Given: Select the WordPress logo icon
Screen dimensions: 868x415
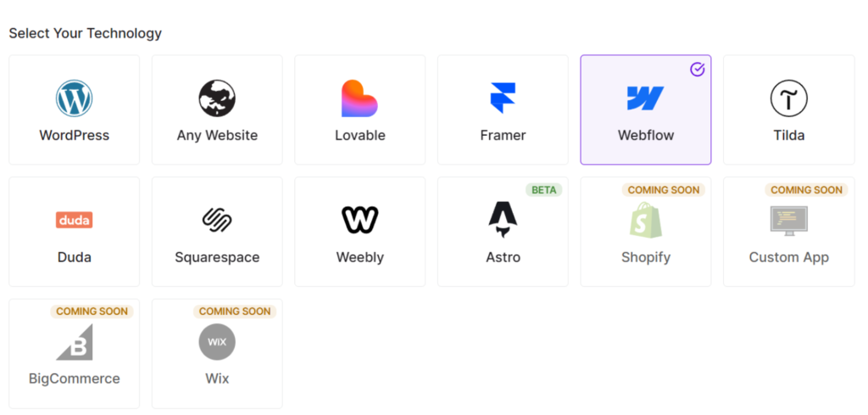Looking at the screenshot, I should (x=75, y=98).
